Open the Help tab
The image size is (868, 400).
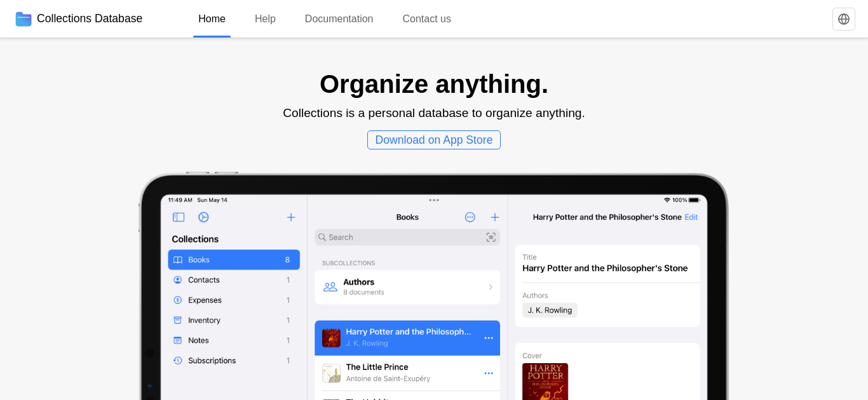[x=265, y=19]
